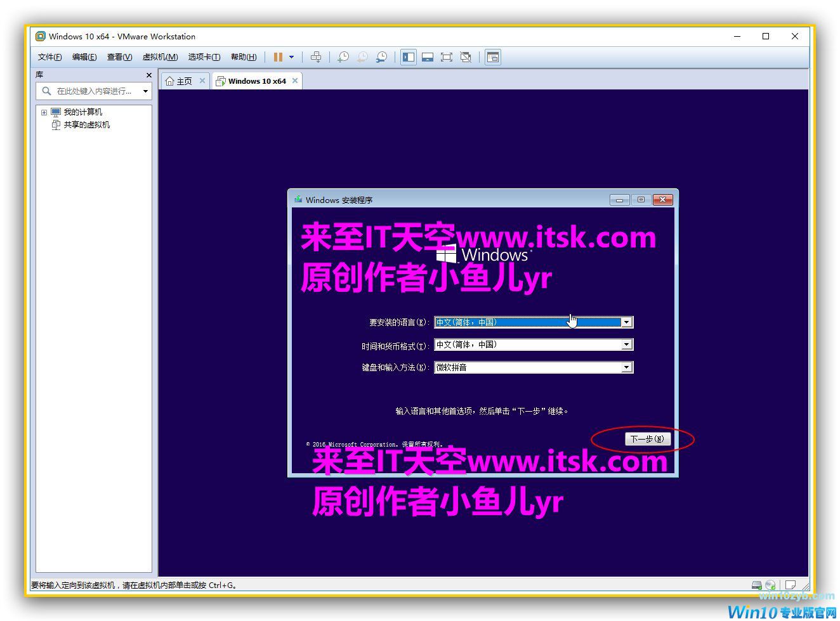Viewport: 840px width, 621px height.
Task: Expand the 我的计算机 tree node
Action: [x=44, y=112]
